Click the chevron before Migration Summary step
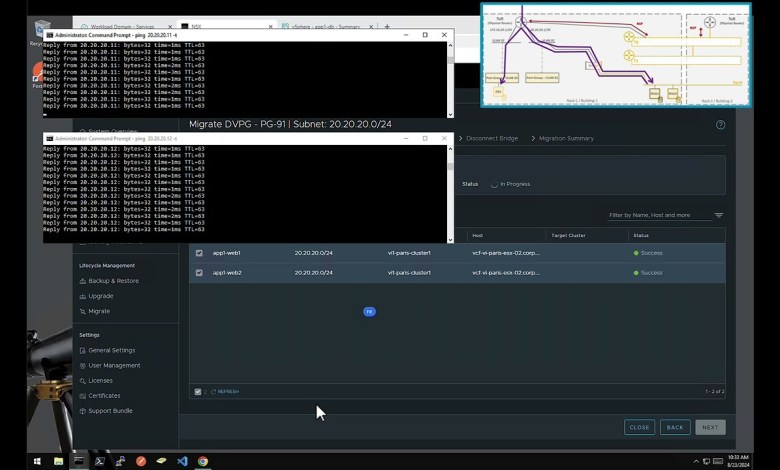 click(x=533, y=138)
